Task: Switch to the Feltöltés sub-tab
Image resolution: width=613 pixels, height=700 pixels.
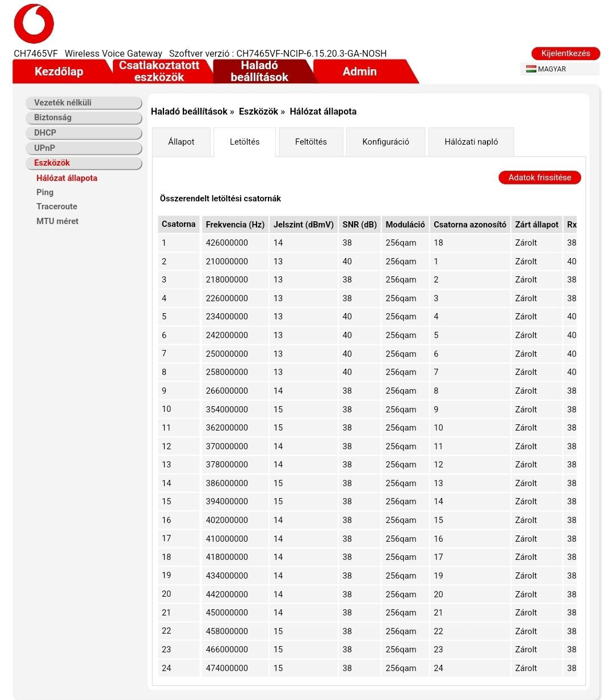Action: point(311,142)
